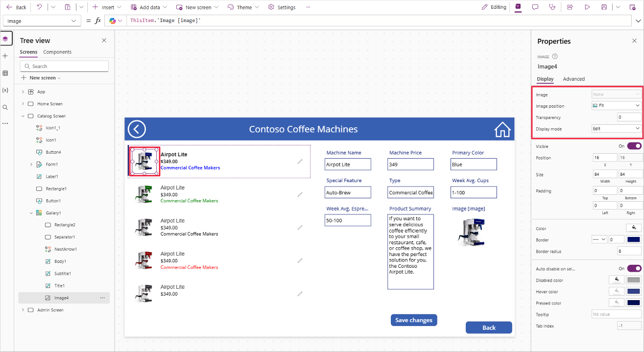Open the New screen toolbar menu
644x352 pixels.
(197, 7)
